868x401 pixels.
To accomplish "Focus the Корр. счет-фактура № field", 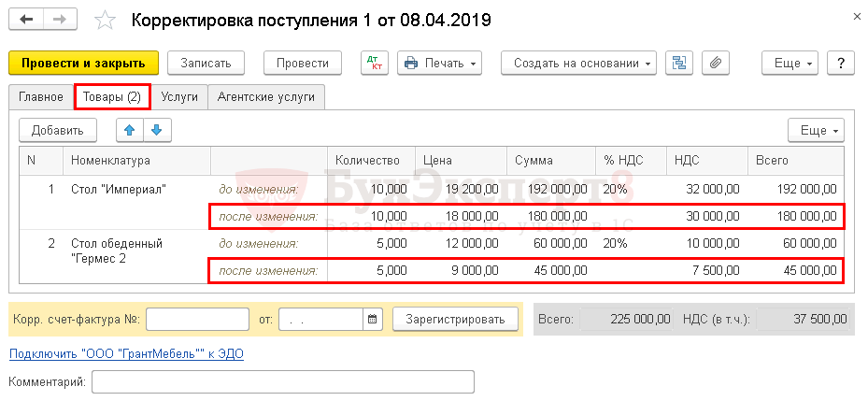I will point(196,319).
